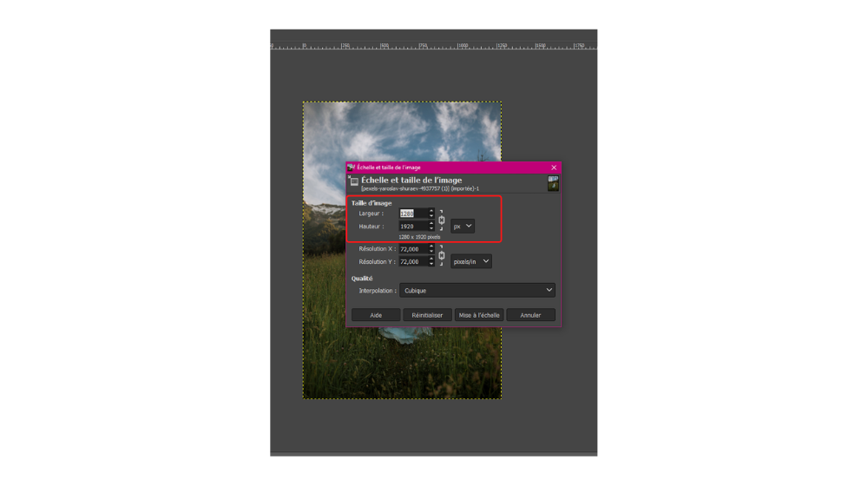Click the Aide button
Viewport: 868px width, 486px height.
coord(376,315)
